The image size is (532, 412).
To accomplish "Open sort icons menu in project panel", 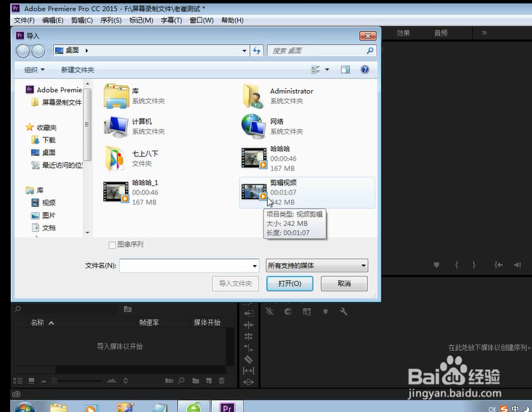I will pos(126,381).
